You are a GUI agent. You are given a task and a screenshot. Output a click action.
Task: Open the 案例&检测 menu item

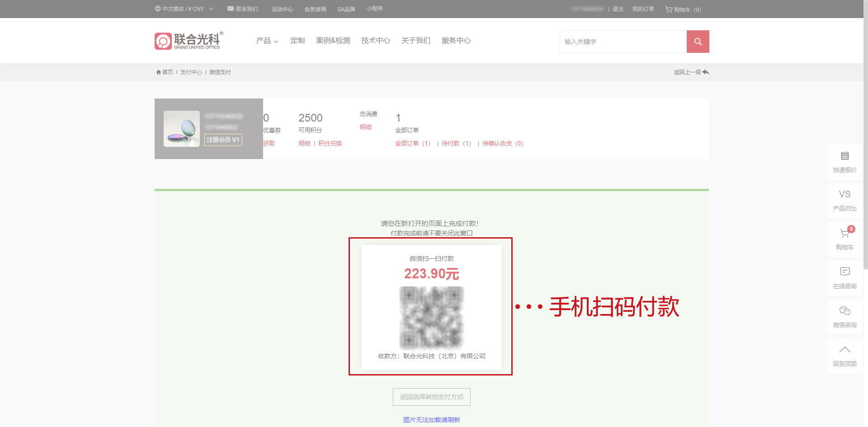click(x=333, y=41)
